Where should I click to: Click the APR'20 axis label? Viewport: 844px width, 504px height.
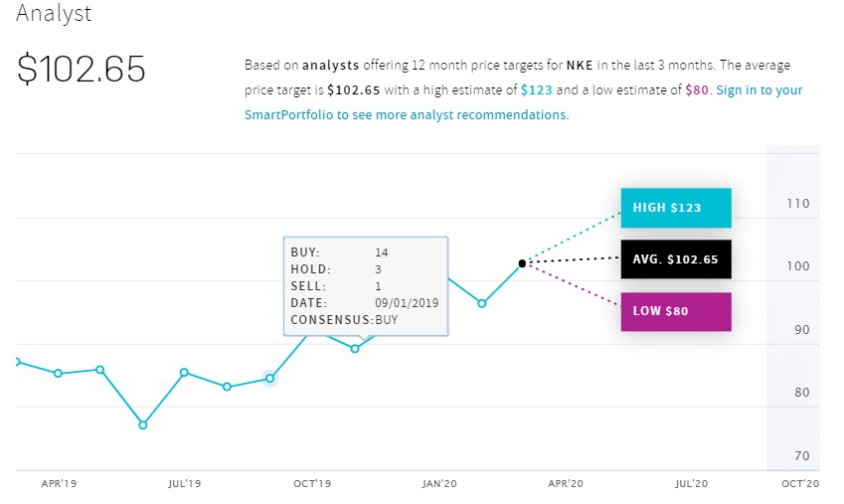566,484
